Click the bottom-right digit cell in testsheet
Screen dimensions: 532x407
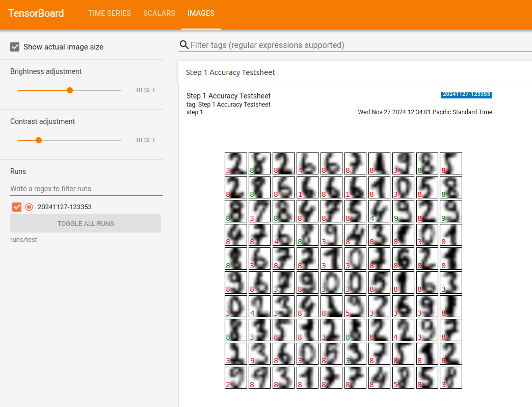click(x=451, y=378)
